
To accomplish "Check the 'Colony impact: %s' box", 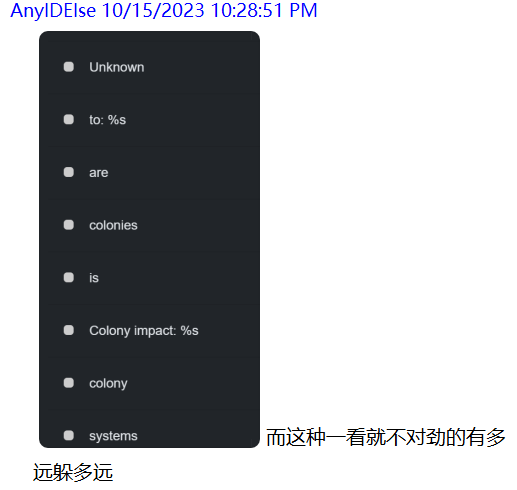I will tap(69, 330).
